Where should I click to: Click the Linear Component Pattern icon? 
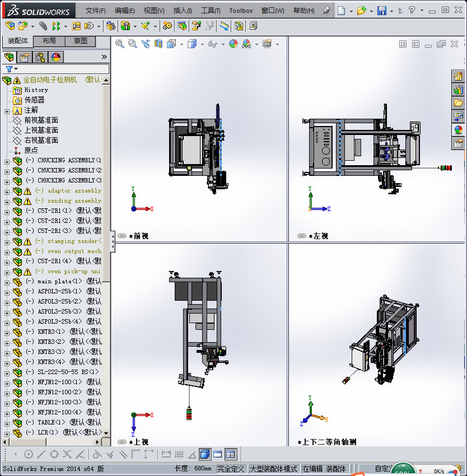pyautogui.click(x=56, y=26)
